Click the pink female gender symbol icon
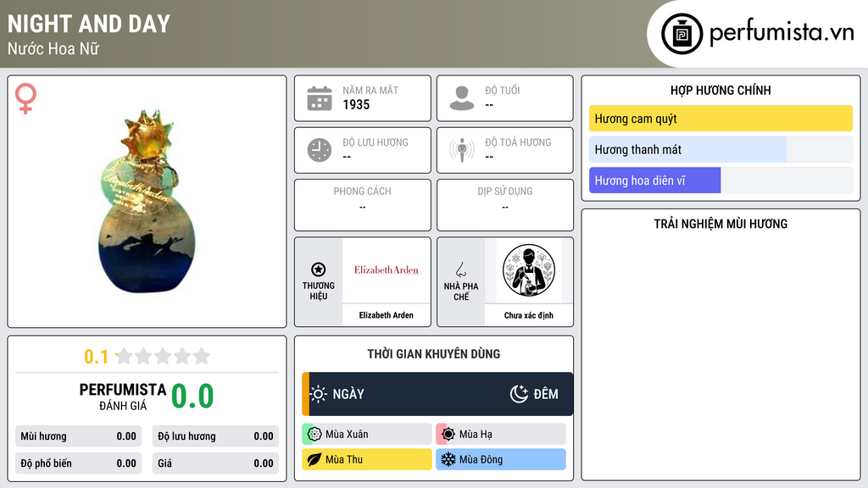Viewport: 868px width, 488px height. click(25, 98)
